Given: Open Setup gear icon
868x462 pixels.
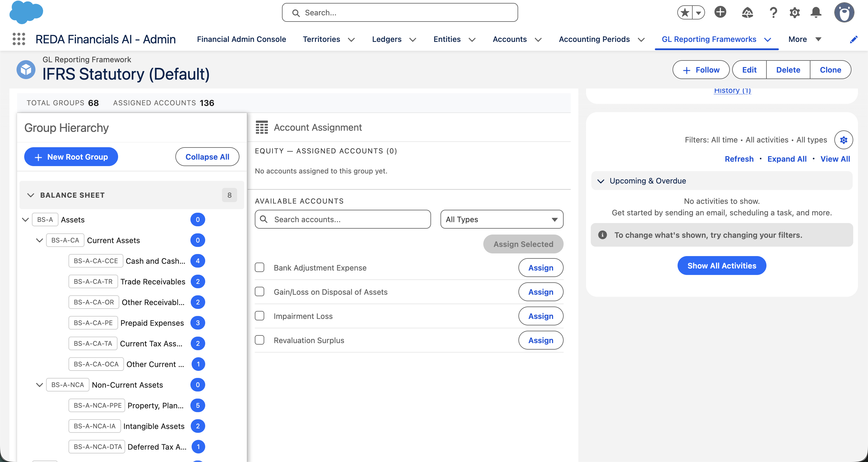Looking at the screenshot, I should click(794, 13).
